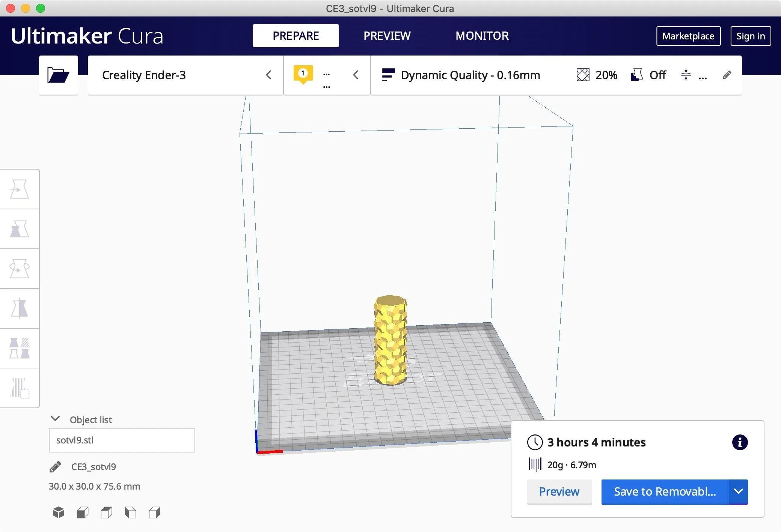Click the 20% infill value

click(x=606, y=75)
